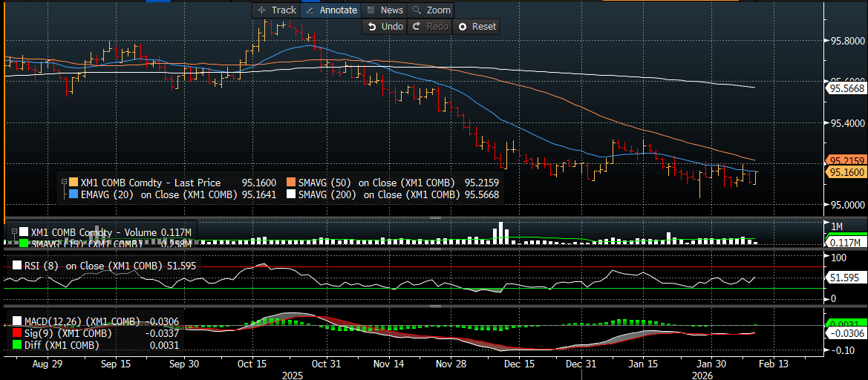Collapse the price legend tree
The width and height of the screenshot is (868, 380).
click(x=65, y=182)
